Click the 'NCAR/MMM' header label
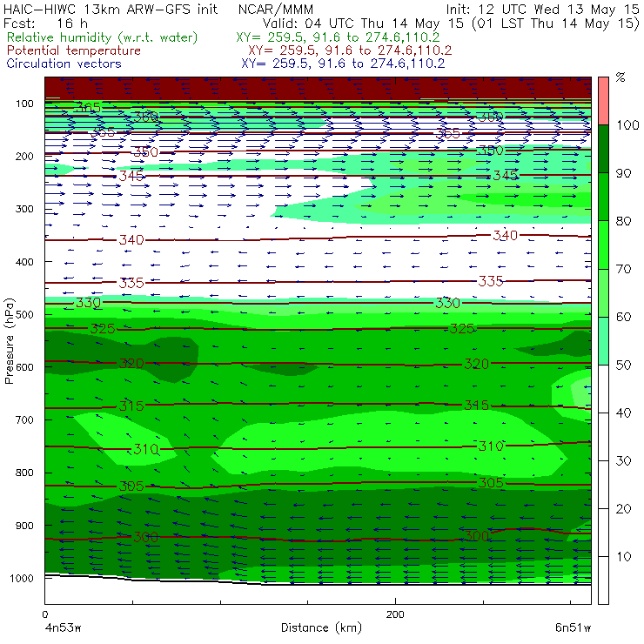Screen dimensions: 644x644 click(276, 9)
